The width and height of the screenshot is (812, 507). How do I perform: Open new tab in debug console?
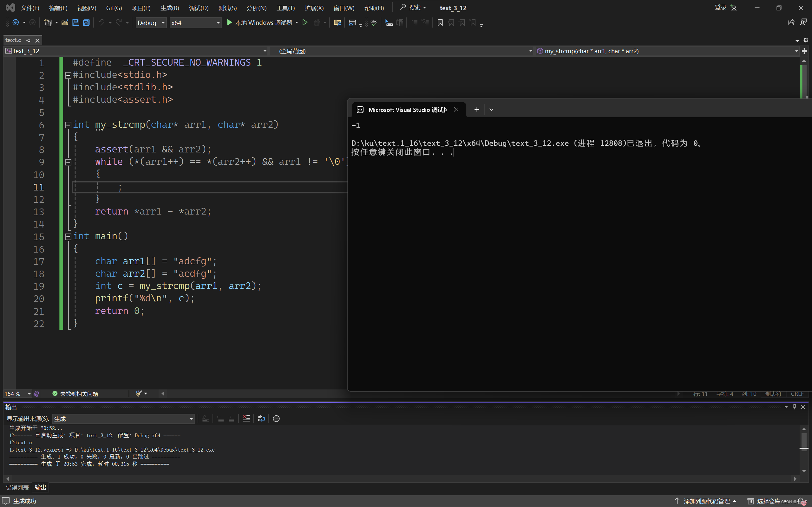(x=476, y=110)
